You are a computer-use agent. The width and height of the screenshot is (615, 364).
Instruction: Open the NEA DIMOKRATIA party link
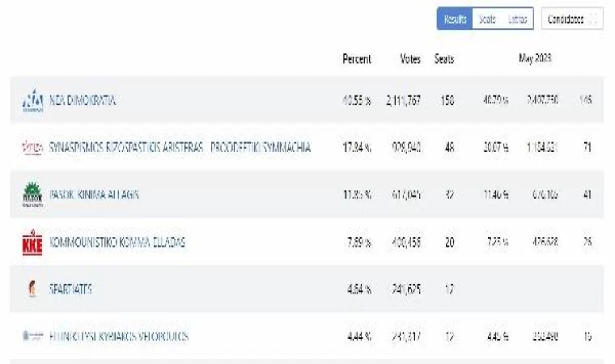83,101
